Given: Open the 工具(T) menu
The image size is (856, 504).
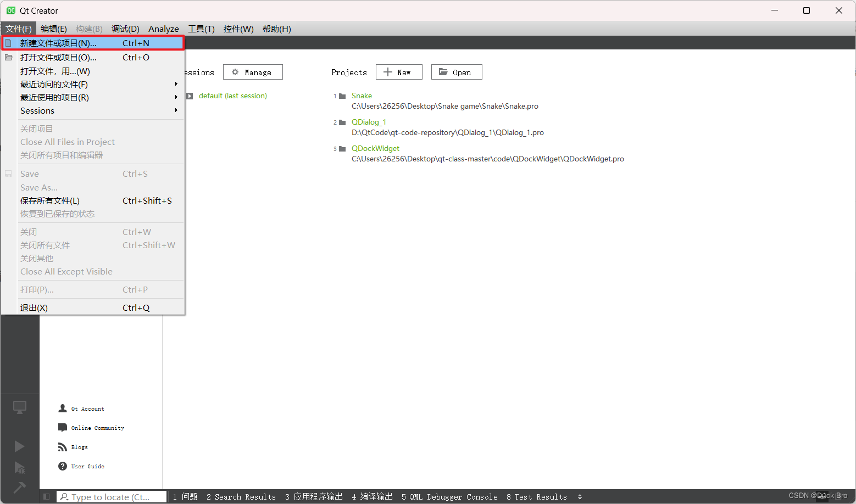Looking at the screenshot, I should pos(201,29).
